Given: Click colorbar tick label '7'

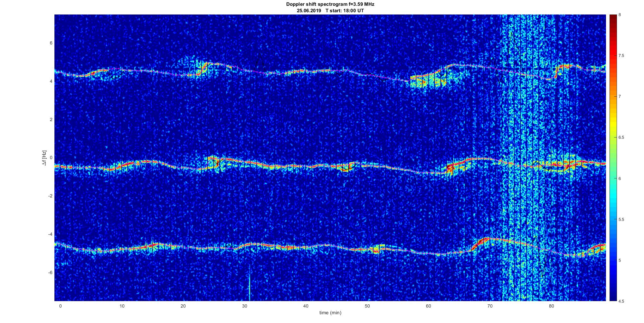Looking at the screenshot, I should 620,97.
